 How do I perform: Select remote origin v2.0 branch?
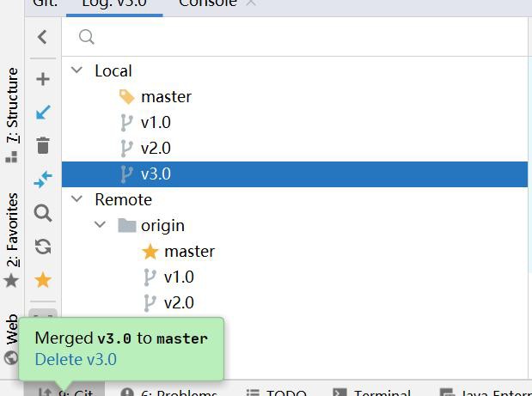point(179,302)
